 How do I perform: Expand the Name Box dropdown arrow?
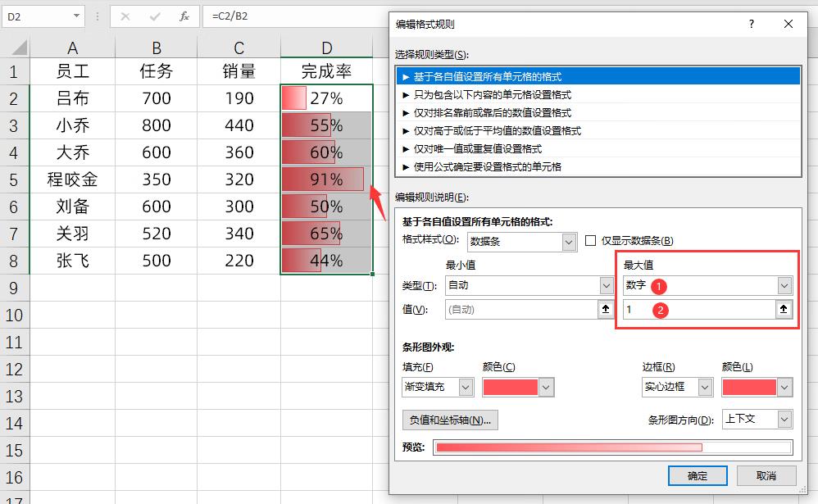pyautogui.click(x=76, y=16)
